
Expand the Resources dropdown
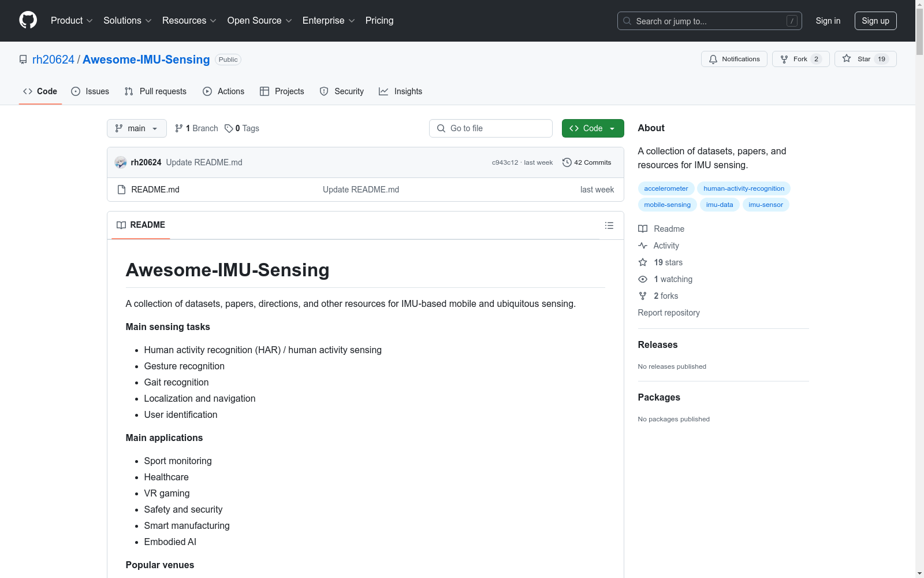click(x=189, y=21)
